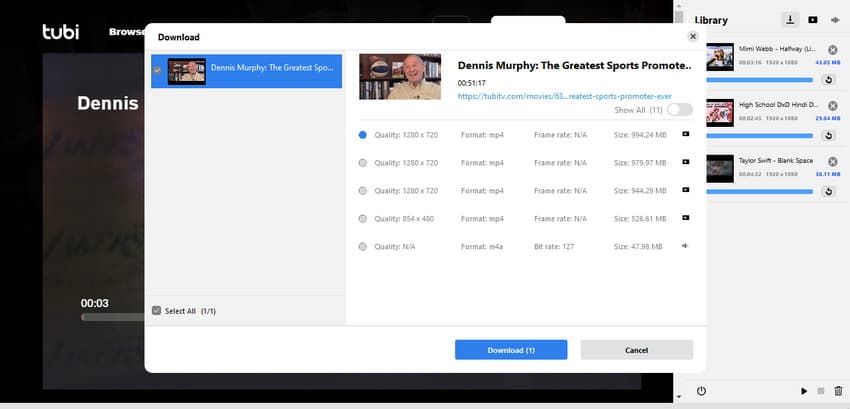Delete all items with the trash icon
This screenshot has height=409, width=850.
coord(837,390)
